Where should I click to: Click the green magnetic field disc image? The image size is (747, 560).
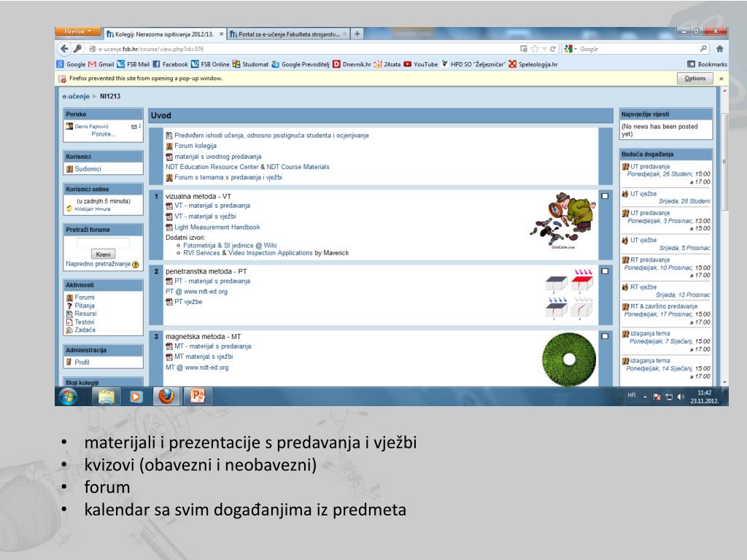click(x=569, y=359)
